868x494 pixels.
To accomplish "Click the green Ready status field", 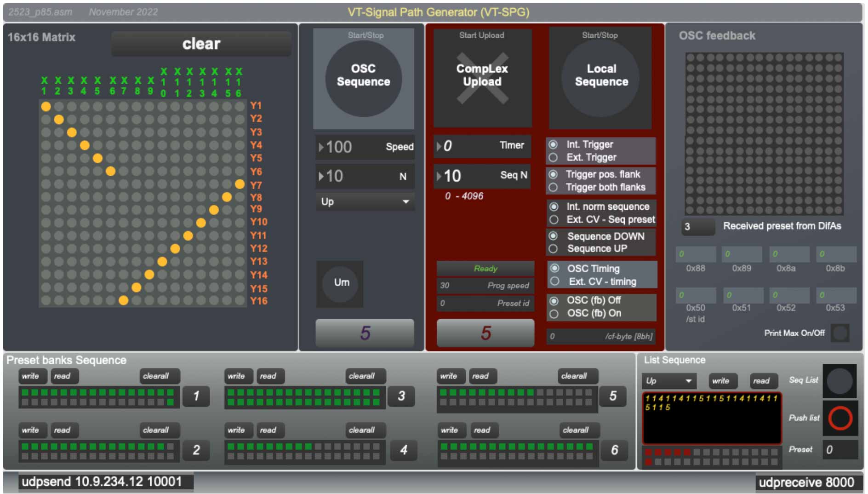I will pos(485,268).
